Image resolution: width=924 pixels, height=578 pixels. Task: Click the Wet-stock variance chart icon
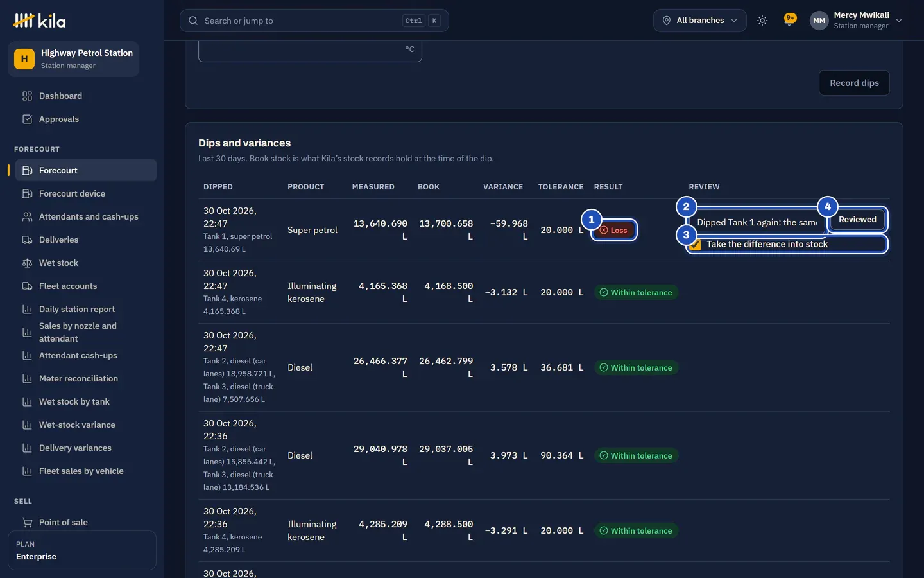[27, 425]
